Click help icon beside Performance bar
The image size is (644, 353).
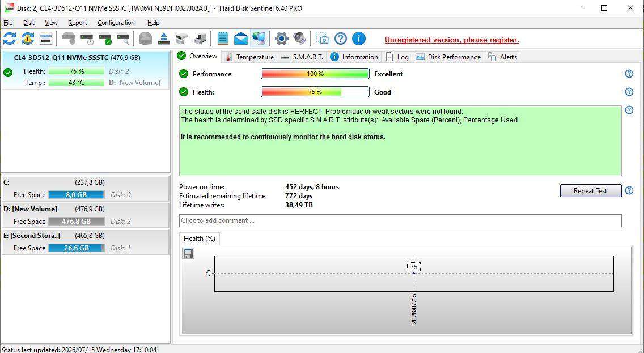click(629, 74)
